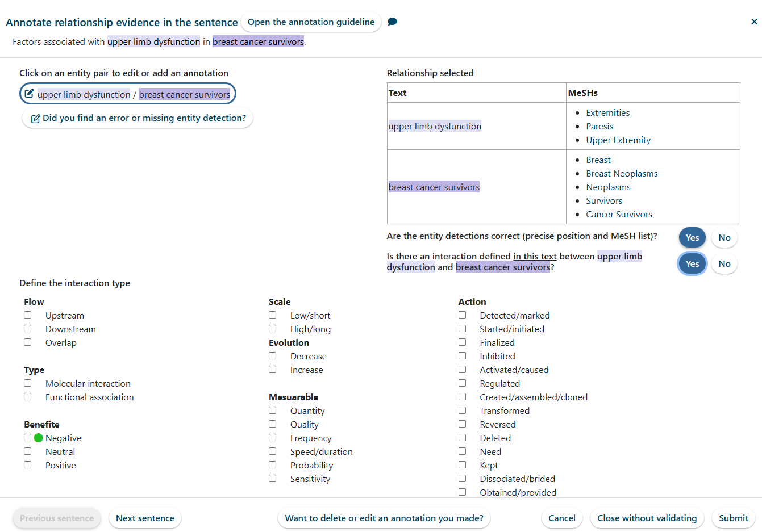Check the Upstream flow checkbox
The height and width of the screenshot is (532, 762).
[x=28, y=315]
